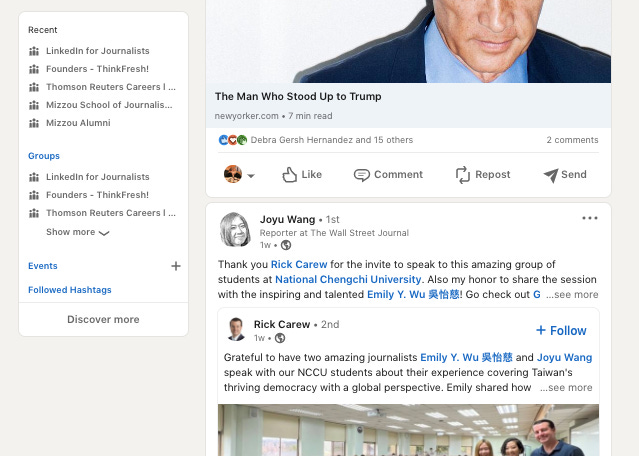Open Joyu Wang's profile name link

click(x=287, y=220)
